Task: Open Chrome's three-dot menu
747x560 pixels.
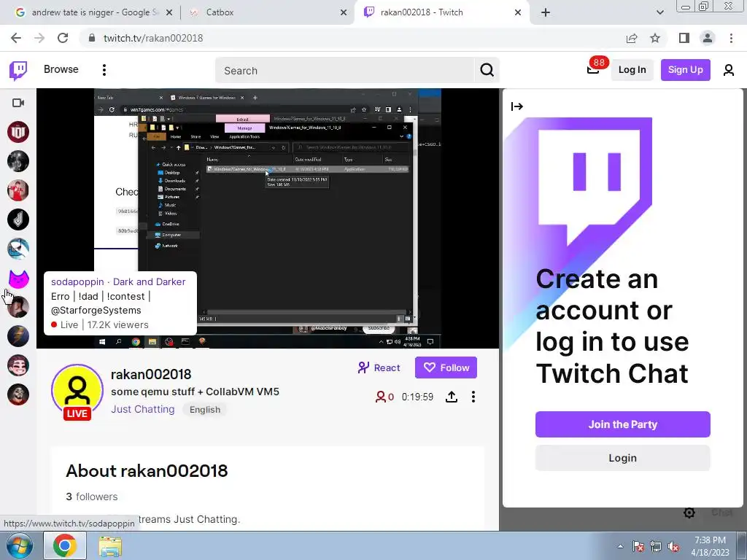Action: (731, 38)
